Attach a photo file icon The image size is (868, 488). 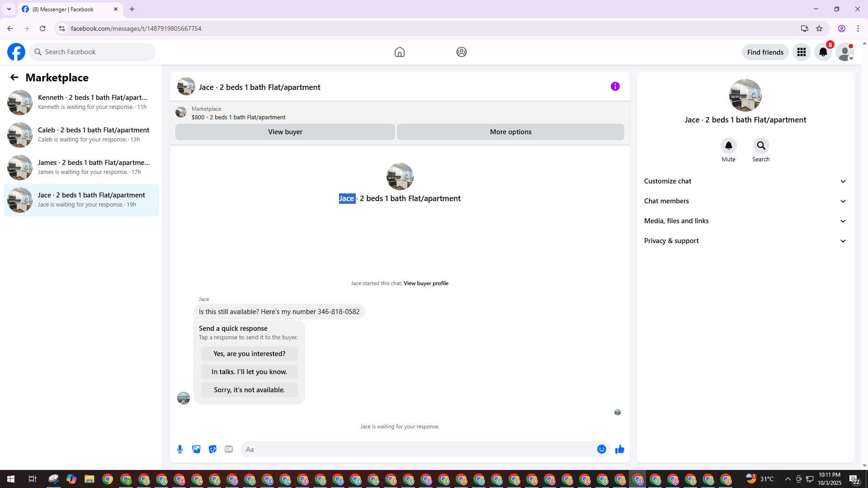pos(196,449)
